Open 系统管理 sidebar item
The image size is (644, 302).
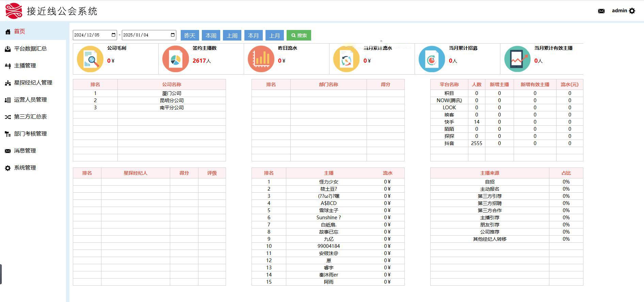tap(25, 168)
